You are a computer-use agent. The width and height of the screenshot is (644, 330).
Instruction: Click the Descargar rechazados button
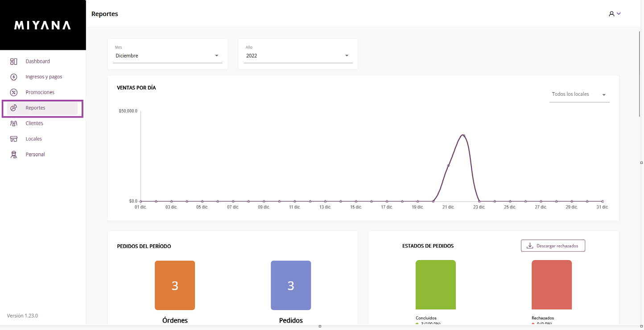point(553,246)
